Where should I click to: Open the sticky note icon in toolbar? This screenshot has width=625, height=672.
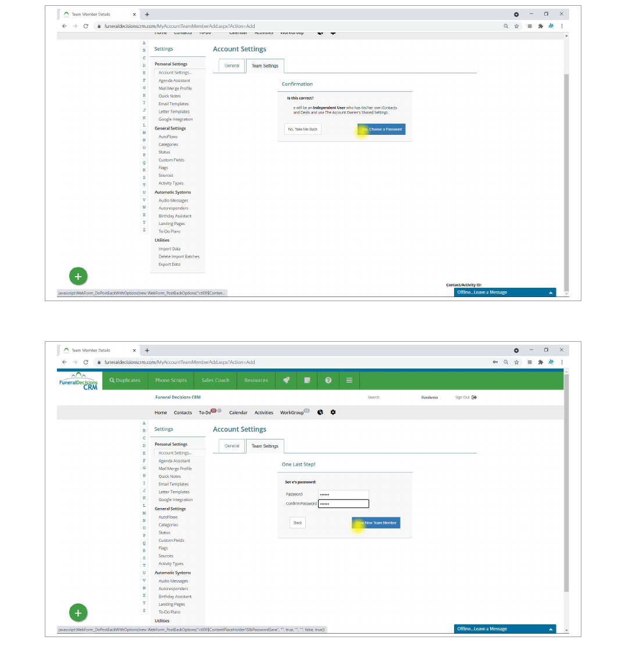tap(307, 380)
